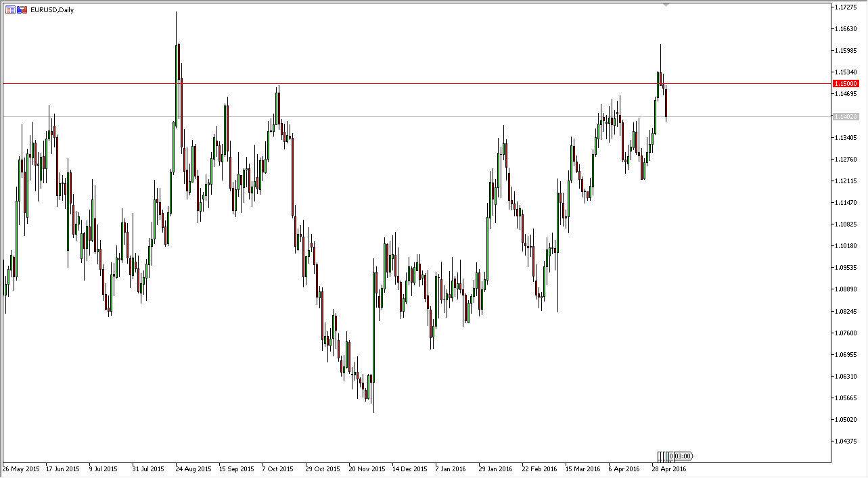This screenshot has width=868, height=478.
Task: Click the 15 Sep 2015 date label
Action: tap(237, 469)
